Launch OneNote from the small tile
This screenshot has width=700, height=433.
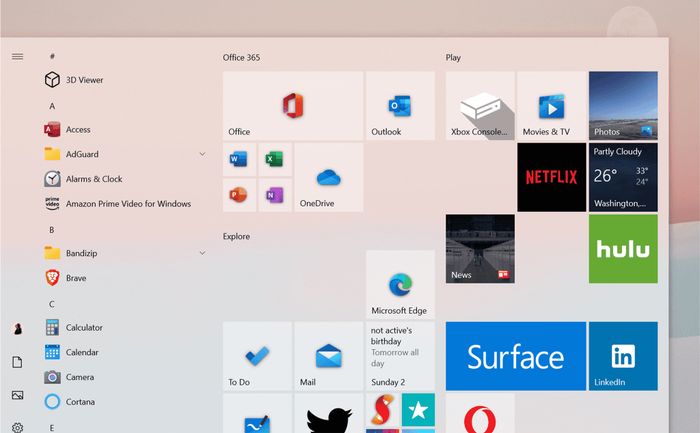tap(275, 195)
